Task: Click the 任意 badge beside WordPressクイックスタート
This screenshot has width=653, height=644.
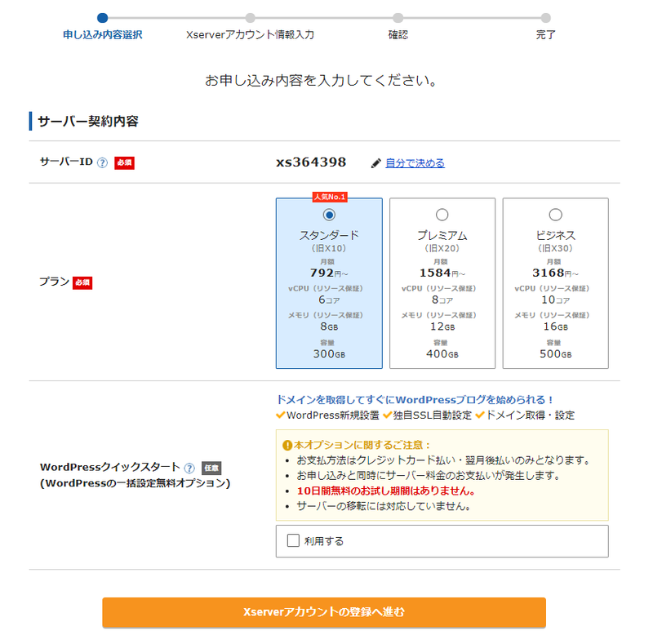Action: [211, 469]
